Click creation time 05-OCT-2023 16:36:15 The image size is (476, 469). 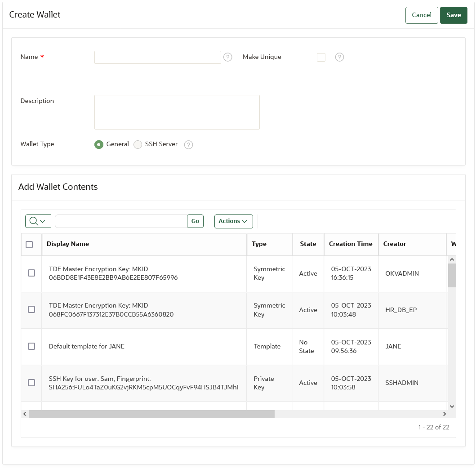[351, 273]
